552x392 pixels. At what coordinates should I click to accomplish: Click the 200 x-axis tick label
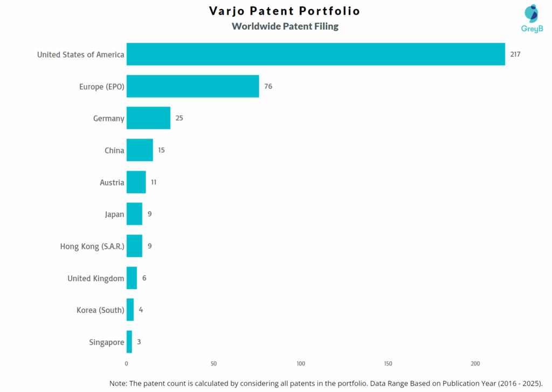pyautogui.click(x=475, y=364)
